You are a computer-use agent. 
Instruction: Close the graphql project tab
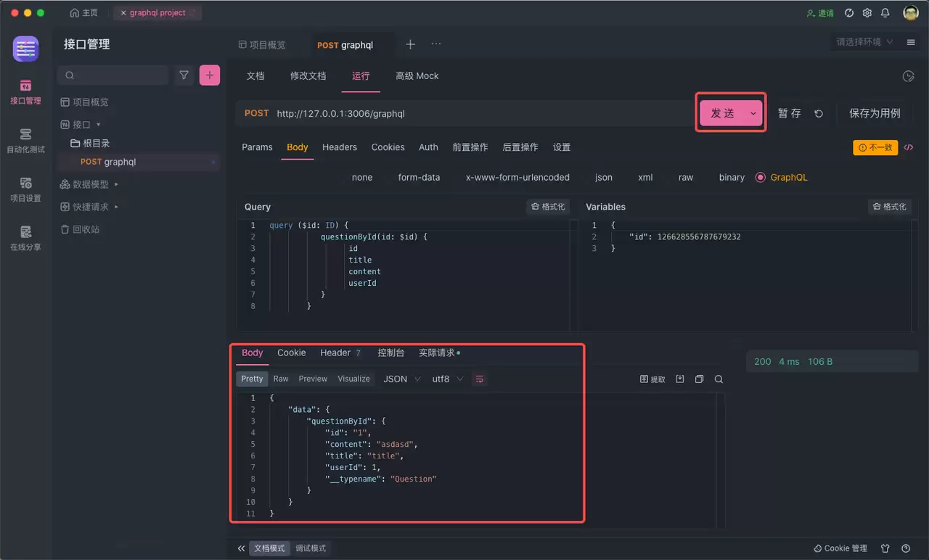pos(123,13)
